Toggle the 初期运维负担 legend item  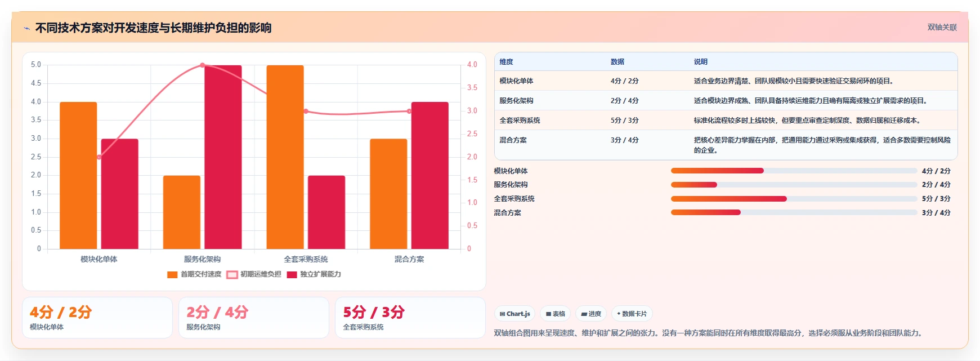point(254,274)
